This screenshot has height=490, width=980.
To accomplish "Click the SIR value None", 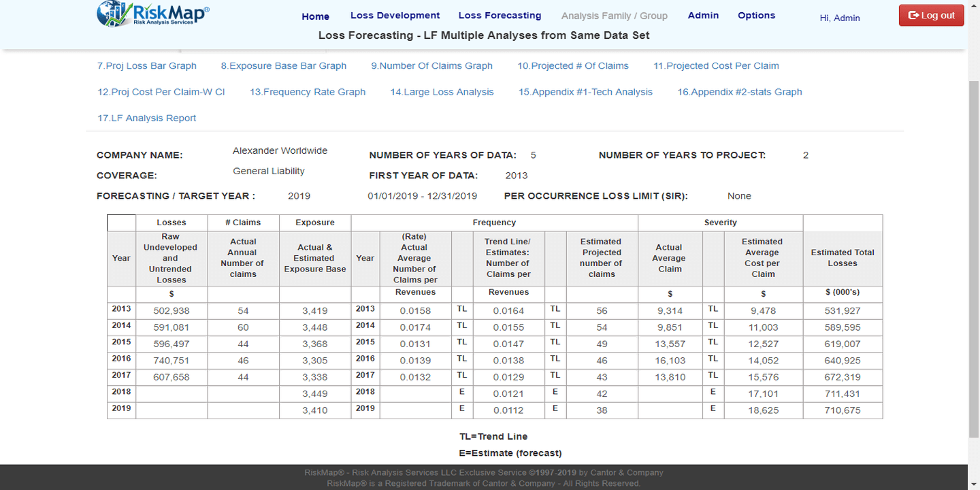I will 739,196.
